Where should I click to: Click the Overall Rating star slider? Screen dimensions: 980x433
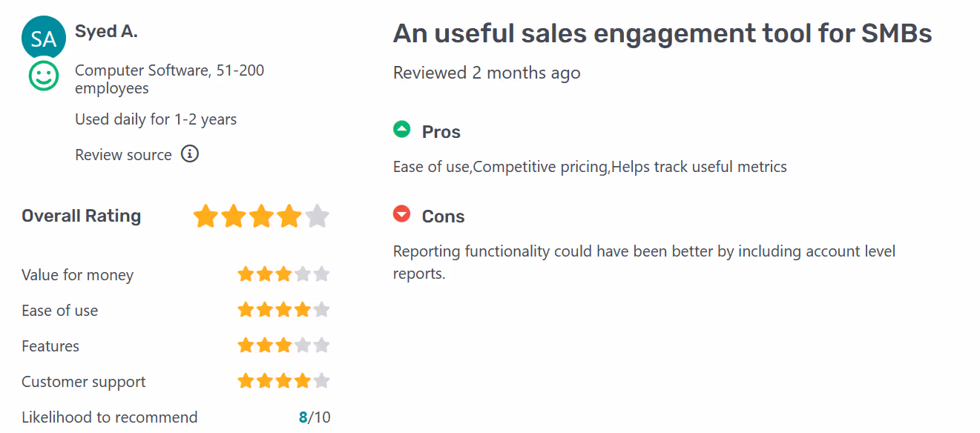[260, 216]
